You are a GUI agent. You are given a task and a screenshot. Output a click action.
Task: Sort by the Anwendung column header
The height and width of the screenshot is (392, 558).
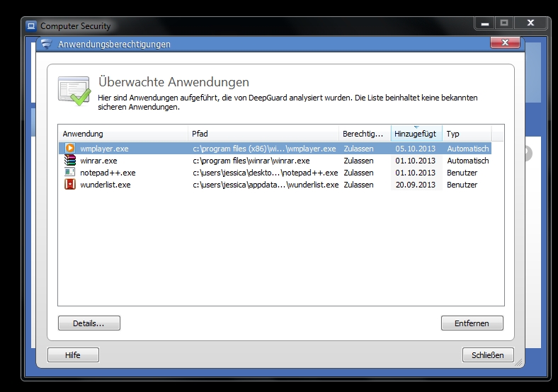pyautogui.click(x=123, y=134)
